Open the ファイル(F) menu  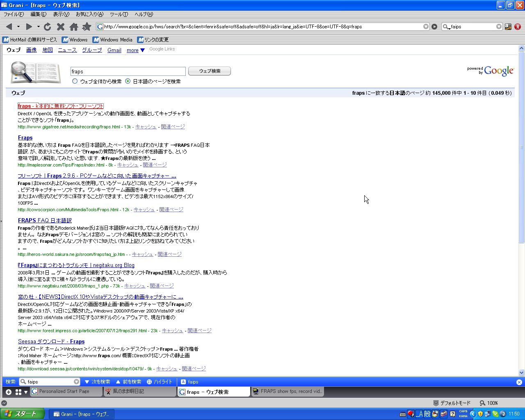tap(14, 14)
